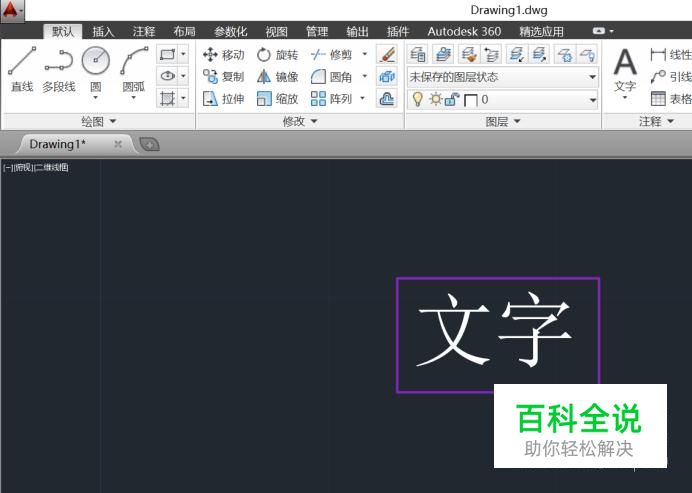Open the AutoCAD application menu logo

click(12, 10)
